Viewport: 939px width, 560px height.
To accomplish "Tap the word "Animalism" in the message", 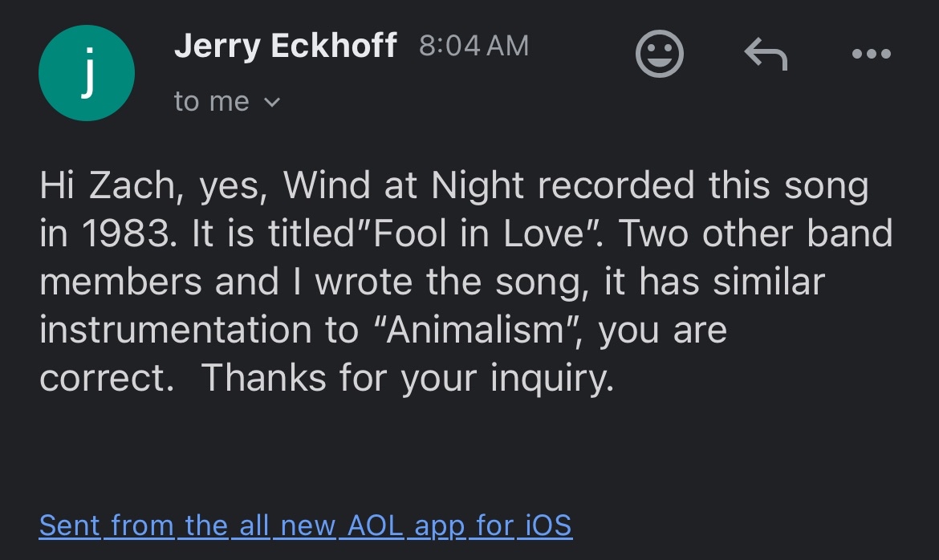I will coord(477,330).
